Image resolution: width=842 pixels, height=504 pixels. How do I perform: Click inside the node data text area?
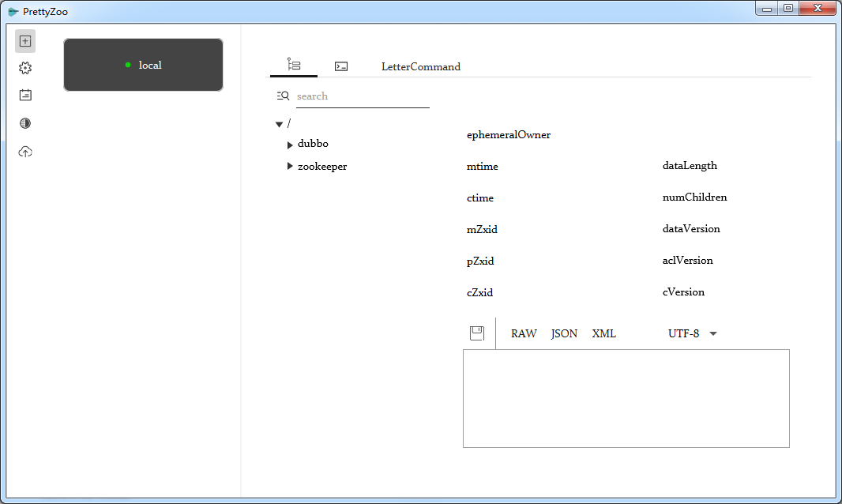[626, 398]
